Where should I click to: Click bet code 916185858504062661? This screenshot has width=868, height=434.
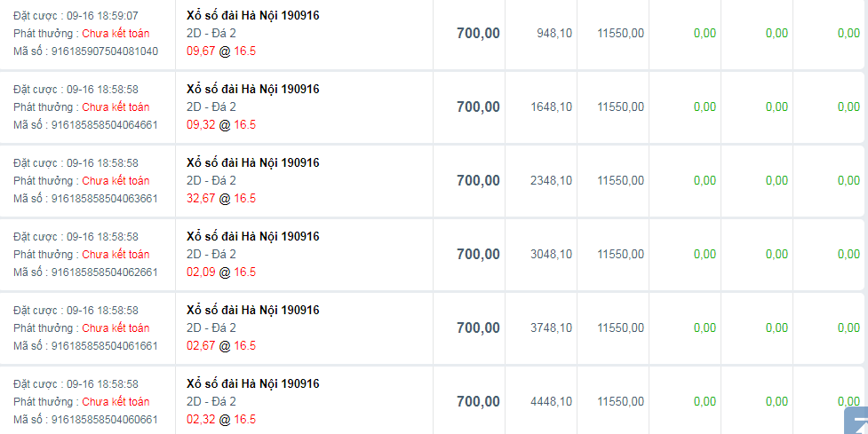[104, 272]
